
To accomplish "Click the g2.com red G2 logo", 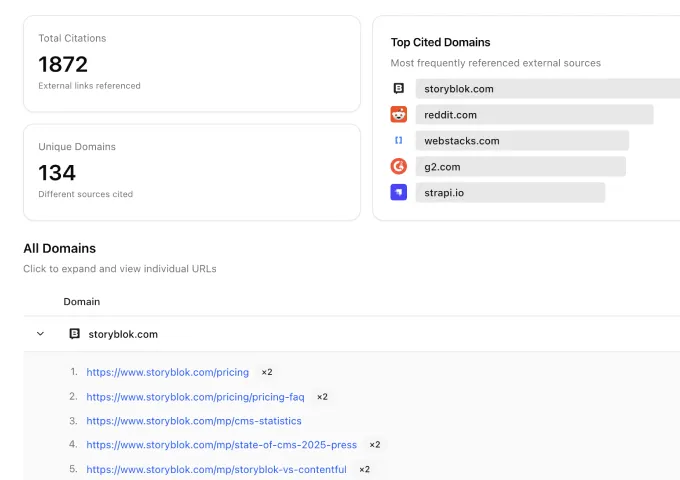I will pos(399,167).
